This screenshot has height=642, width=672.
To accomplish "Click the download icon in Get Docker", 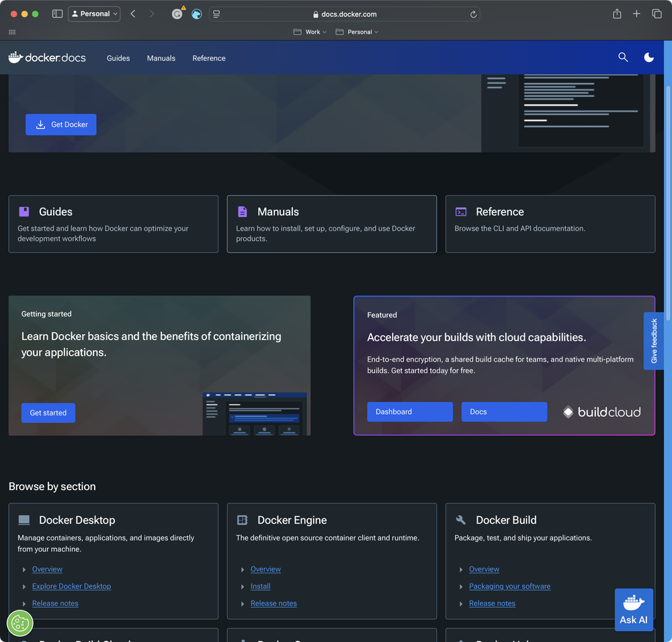I will [x=40, y=124].
